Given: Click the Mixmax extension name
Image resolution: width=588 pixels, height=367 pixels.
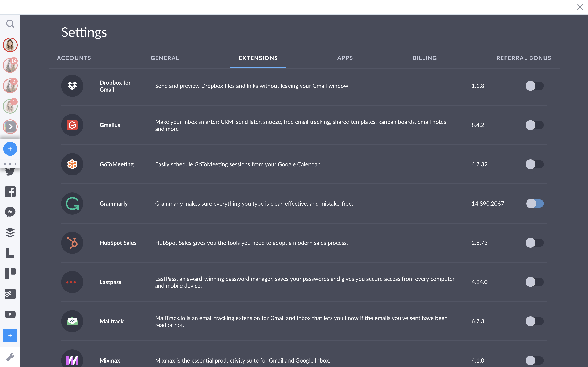Looking at the screenshot, I should 110,360.
